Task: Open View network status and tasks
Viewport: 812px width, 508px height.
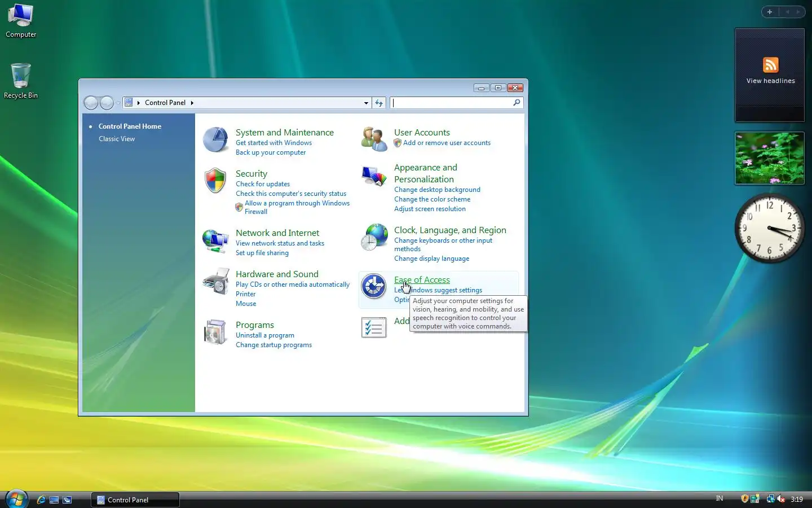Action: click(x=280, y=243)
